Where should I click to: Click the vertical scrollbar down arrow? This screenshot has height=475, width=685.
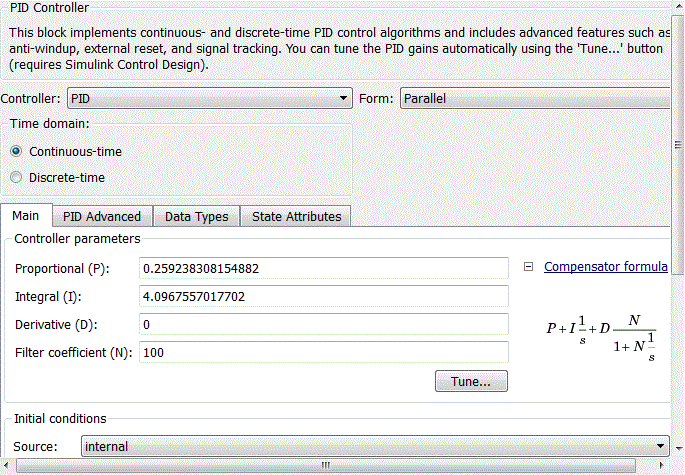pyautogui.click(x=678, y=449)
